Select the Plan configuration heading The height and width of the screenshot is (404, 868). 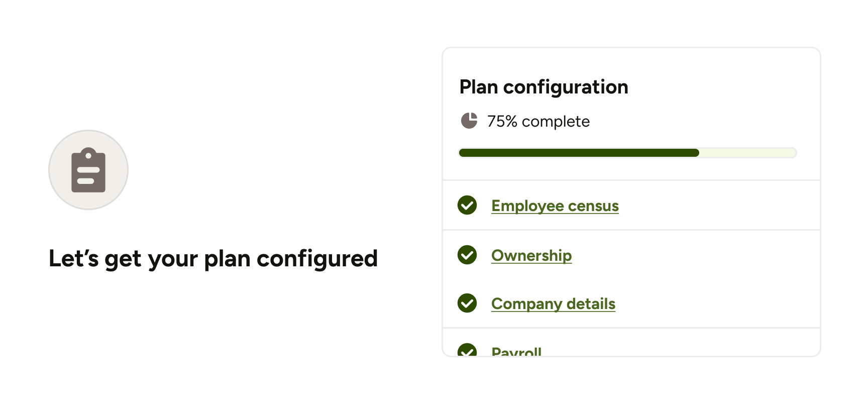[544, 86]
